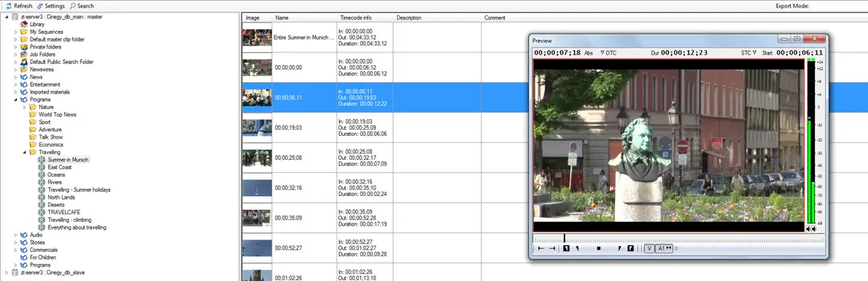Click the mark-out button in Preview

pyautogui.click(x=630, y=249)
